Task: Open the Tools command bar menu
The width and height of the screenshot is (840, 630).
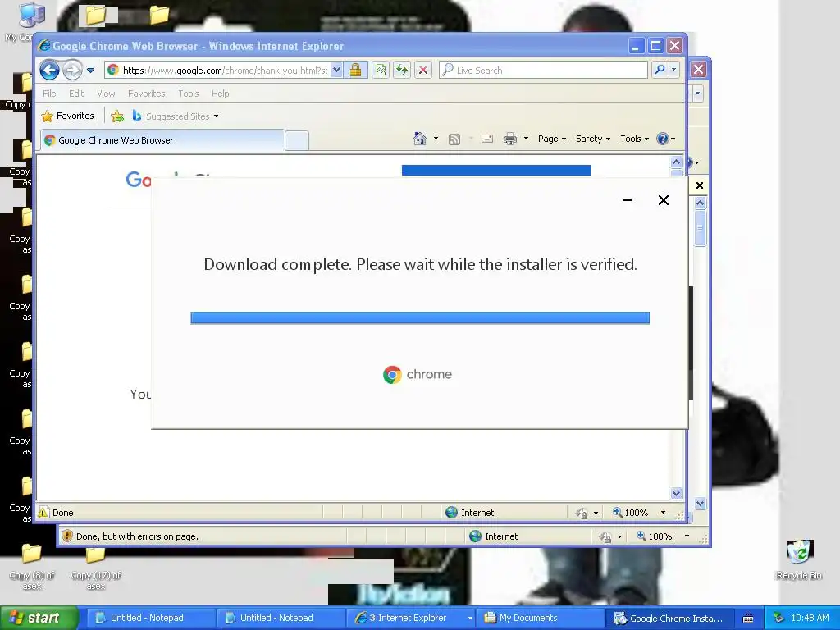Action: click(x=634, y=139)
